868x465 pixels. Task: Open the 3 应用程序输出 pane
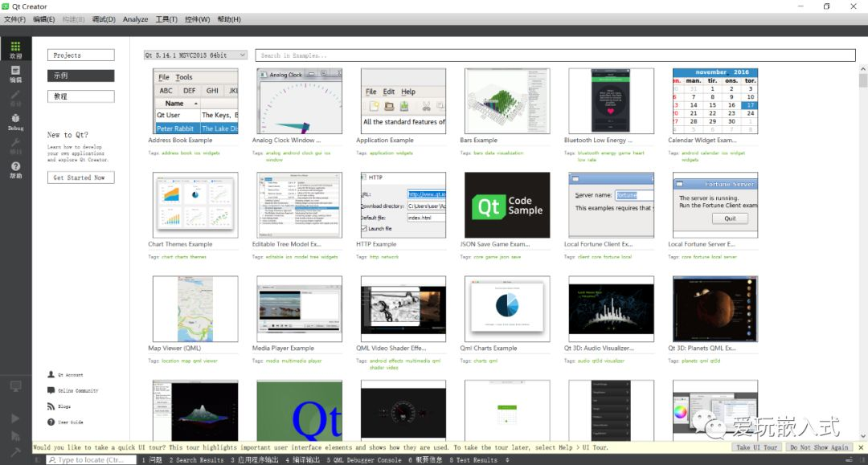(x=254, y=459)
